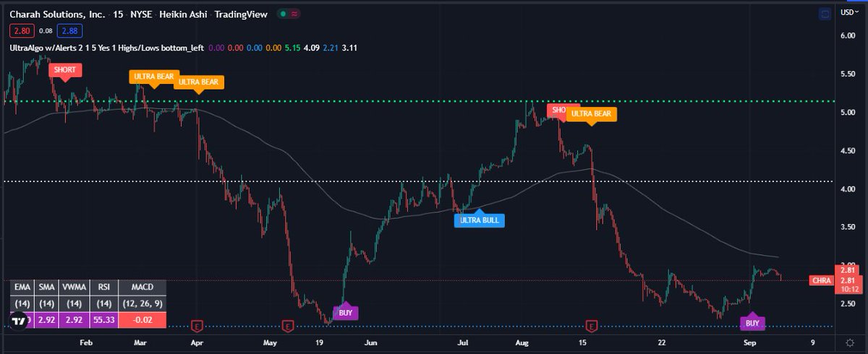Viewport: 868px width, 354px height.
Task: Click the white 4.09 indicator value
Action: point(311,48)
